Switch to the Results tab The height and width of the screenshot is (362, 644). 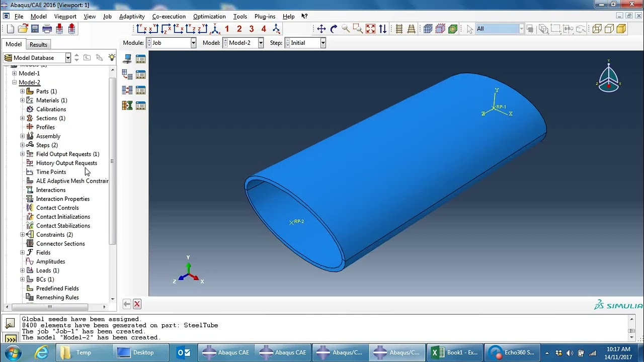click(x=38, y=45)
